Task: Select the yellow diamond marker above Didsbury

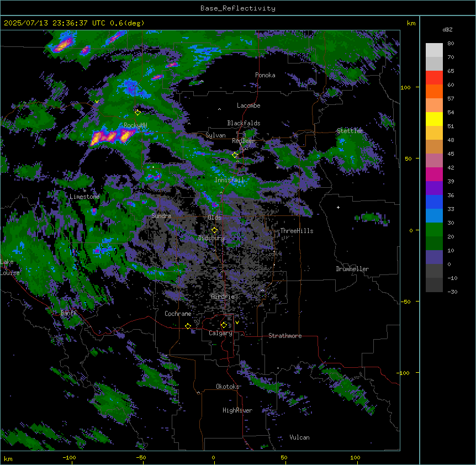Action: (x=214, y=230)
